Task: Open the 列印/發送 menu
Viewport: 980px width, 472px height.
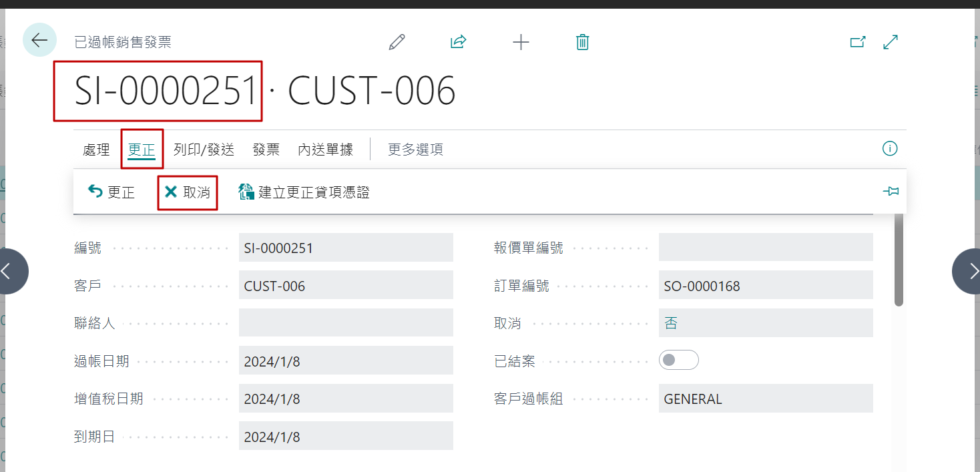Action: tap(204, 150)
